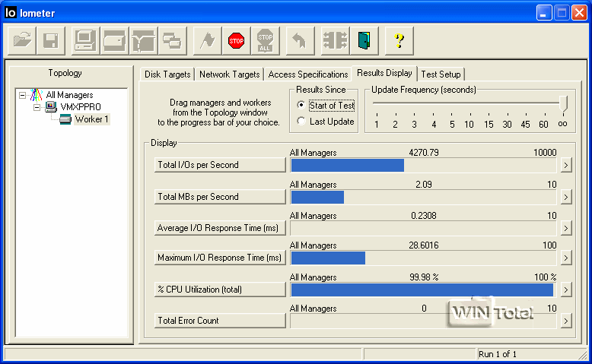Click Average I/O Response Time (ms) button
Image resolution: width=592 pixels, height=364 pixels.
(x=220, y=228)
